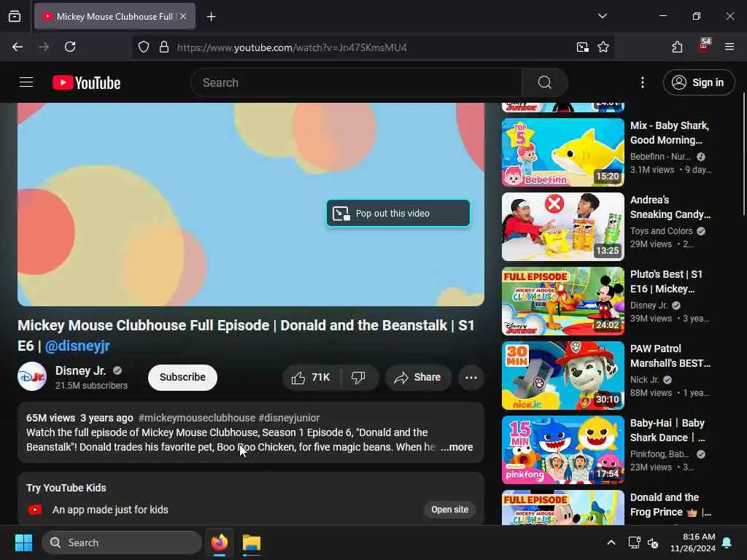Open a new browser tab

(x=211, y=17)
